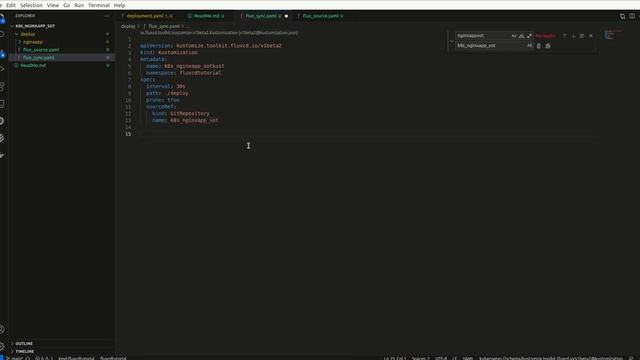Open Explorer panel more actions (ellipsis)
The image size is (640, 360).
[107, 16]
